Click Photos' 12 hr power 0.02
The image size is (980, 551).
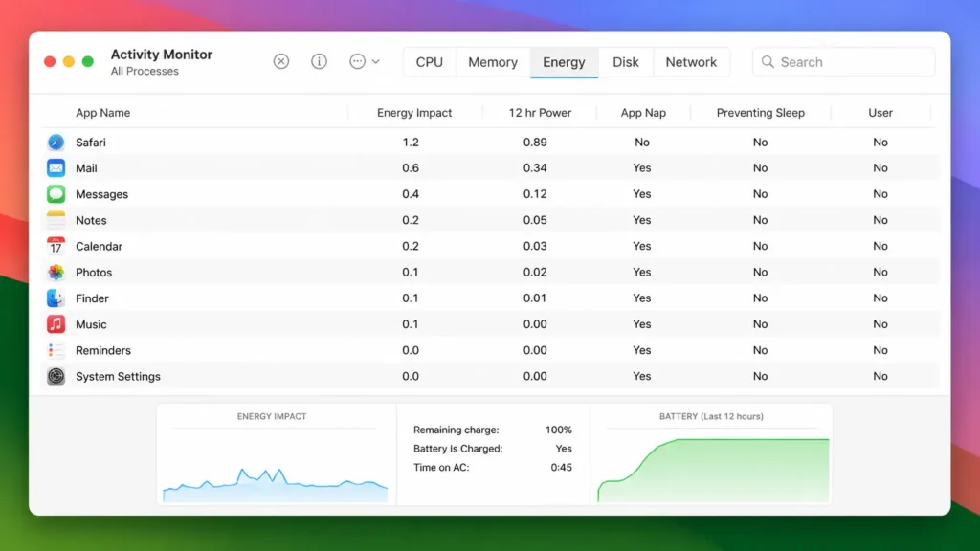tap(535, 273)
